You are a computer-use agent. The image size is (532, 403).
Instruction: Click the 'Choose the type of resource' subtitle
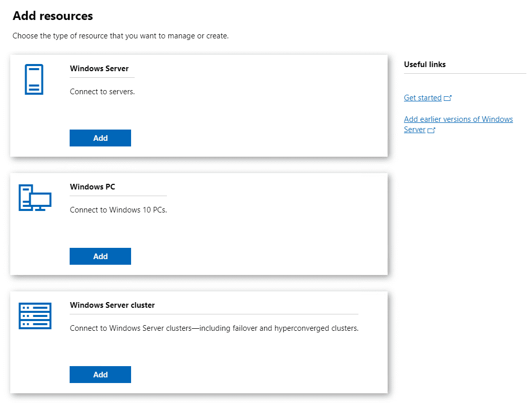pos(120,36)
